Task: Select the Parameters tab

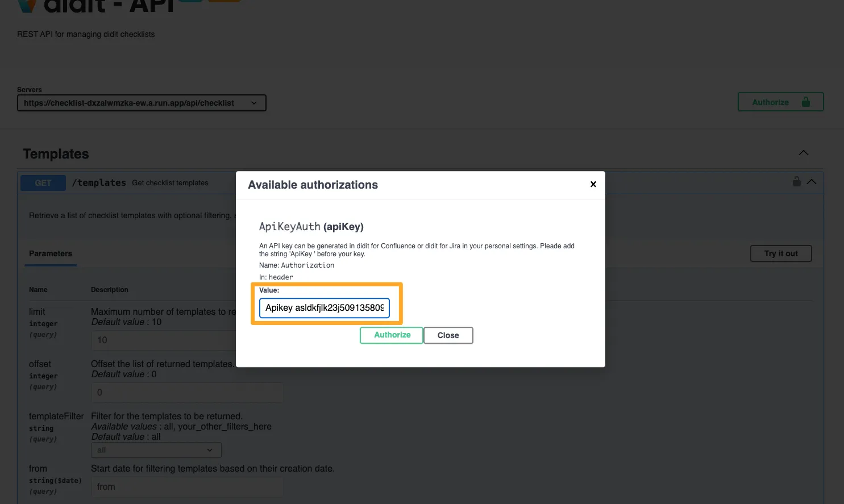Action: tap(51, 253)
